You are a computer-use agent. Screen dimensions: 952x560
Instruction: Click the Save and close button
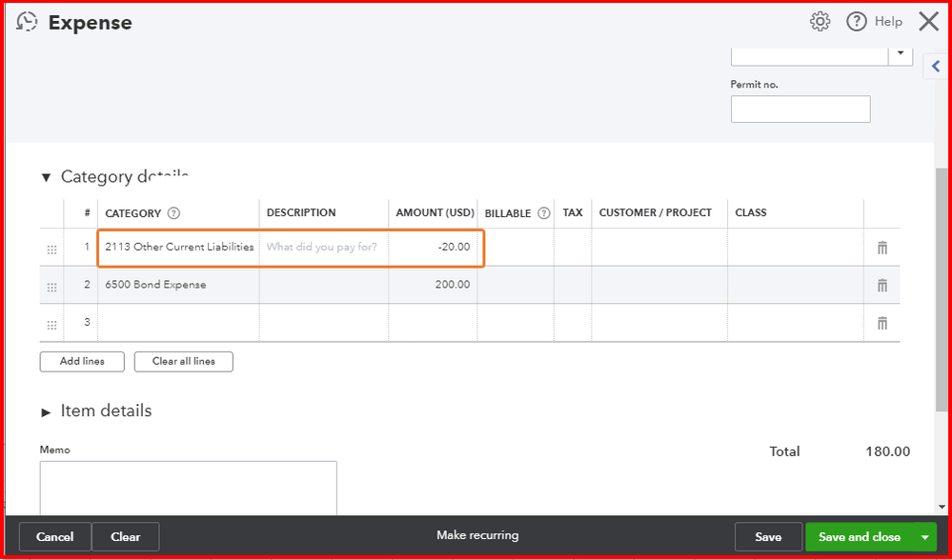(860, 537)
